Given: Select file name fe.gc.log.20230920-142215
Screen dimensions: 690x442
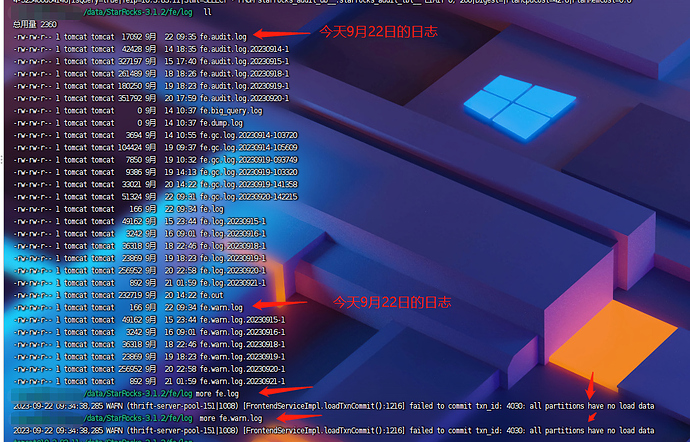Looking at the screenshot, I should (x=249, y=197).
